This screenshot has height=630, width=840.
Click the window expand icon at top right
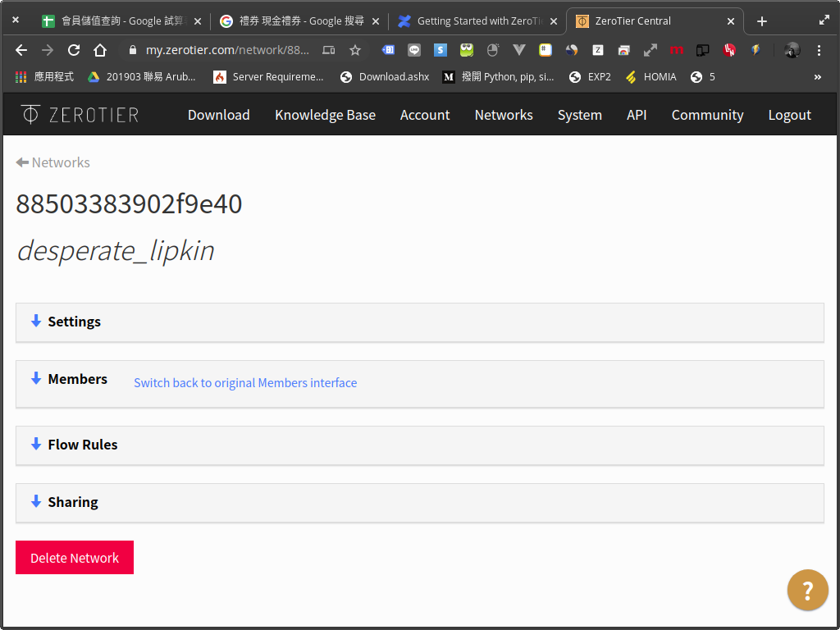824,21
